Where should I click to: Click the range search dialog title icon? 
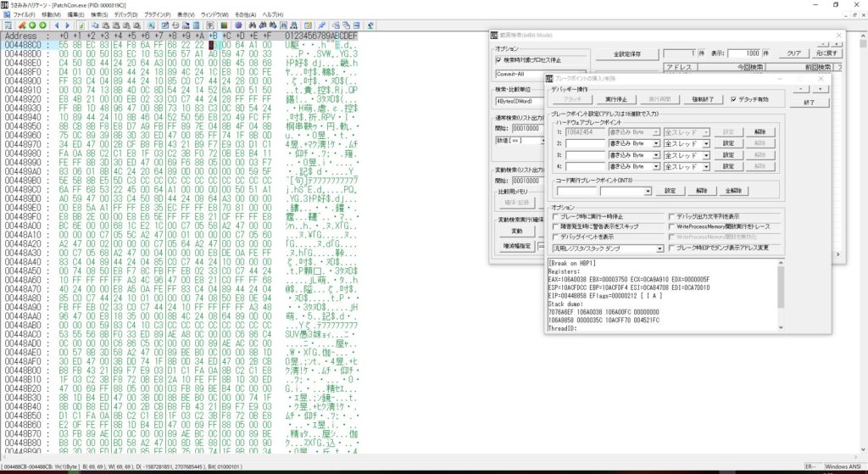[x=494, y=35]
